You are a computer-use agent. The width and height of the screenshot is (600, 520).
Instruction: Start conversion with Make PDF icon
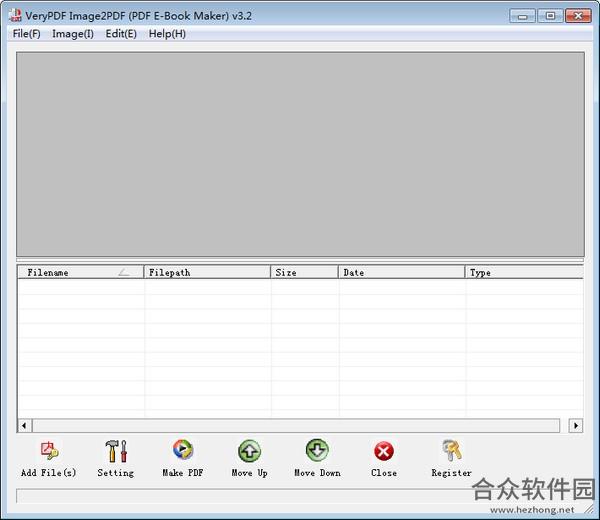[183, 450]
